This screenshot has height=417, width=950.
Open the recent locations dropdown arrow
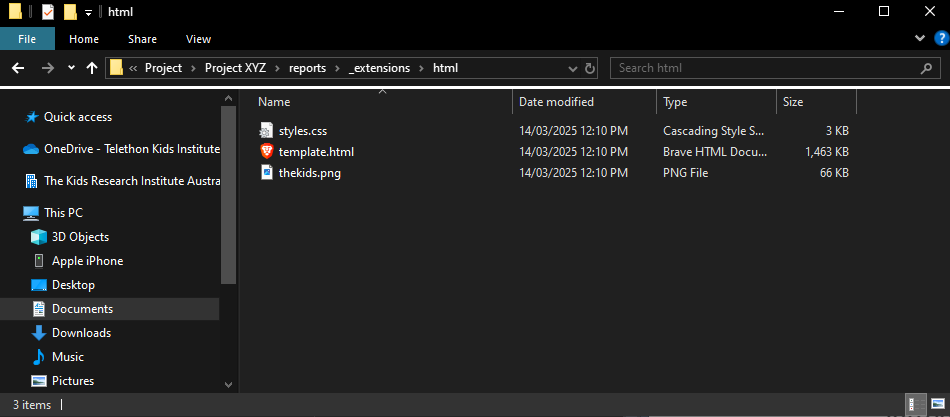tap(71, 68)
